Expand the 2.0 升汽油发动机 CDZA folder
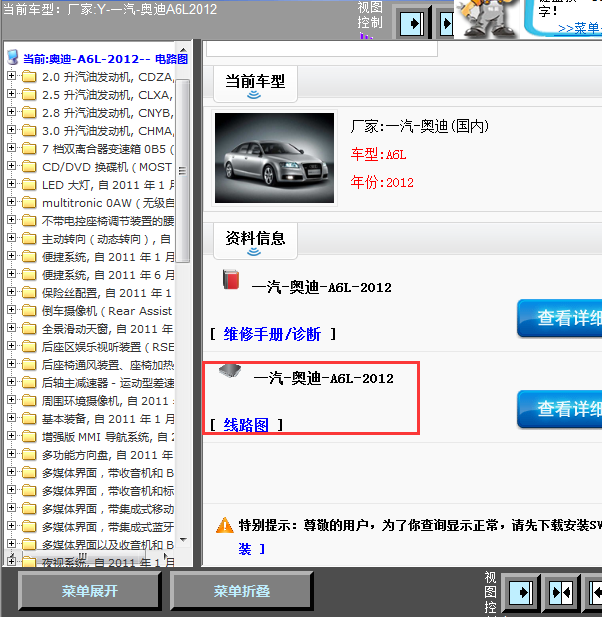The image size is (602, 617). [x=11, y=76]
